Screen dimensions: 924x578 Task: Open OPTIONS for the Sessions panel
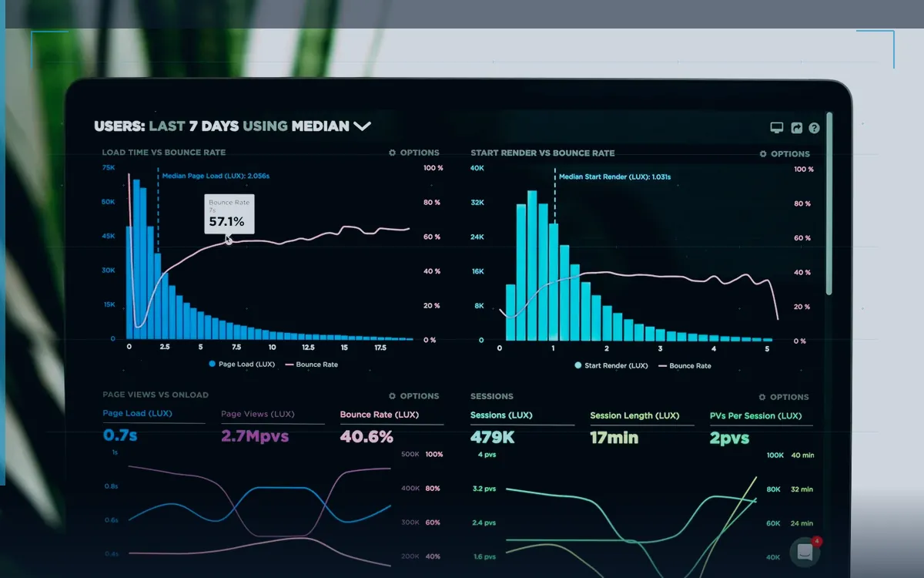pyautogui.click(x=785, y=398)
